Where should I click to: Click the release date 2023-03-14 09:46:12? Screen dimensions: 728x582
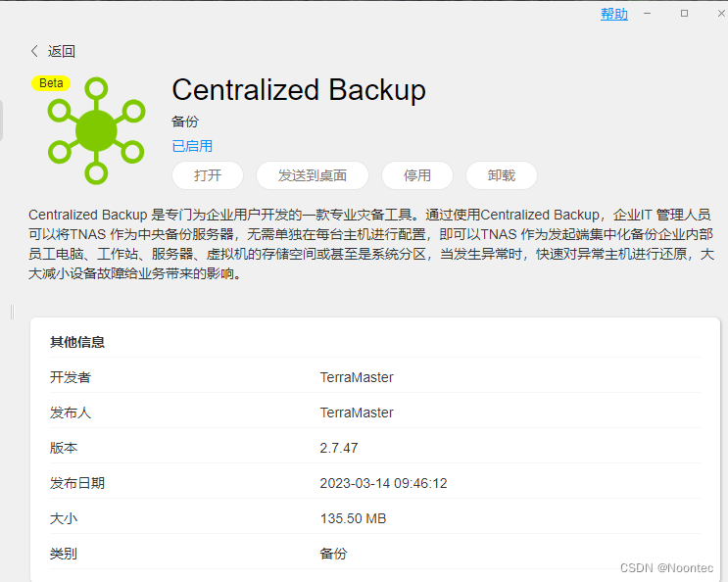383,483
